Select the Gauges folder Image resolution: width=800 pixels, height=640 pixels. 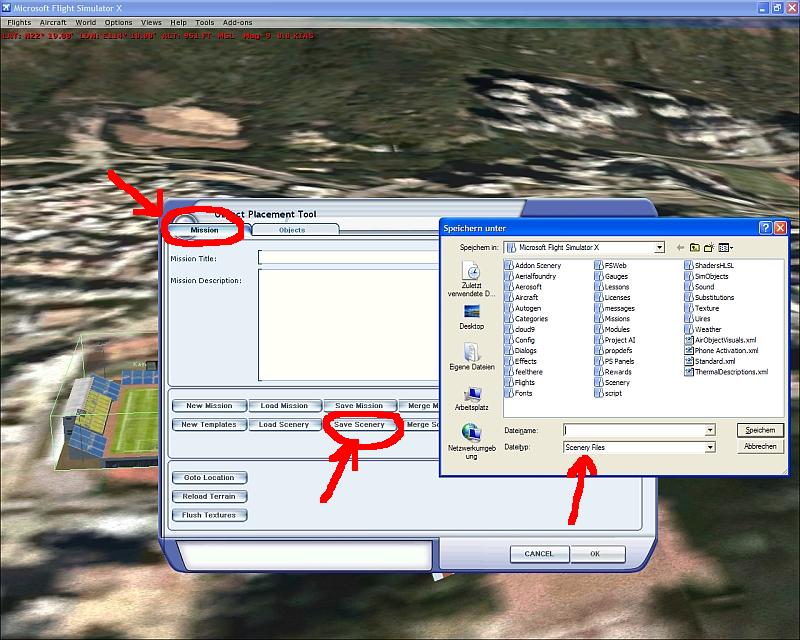[x=611, y=276]
